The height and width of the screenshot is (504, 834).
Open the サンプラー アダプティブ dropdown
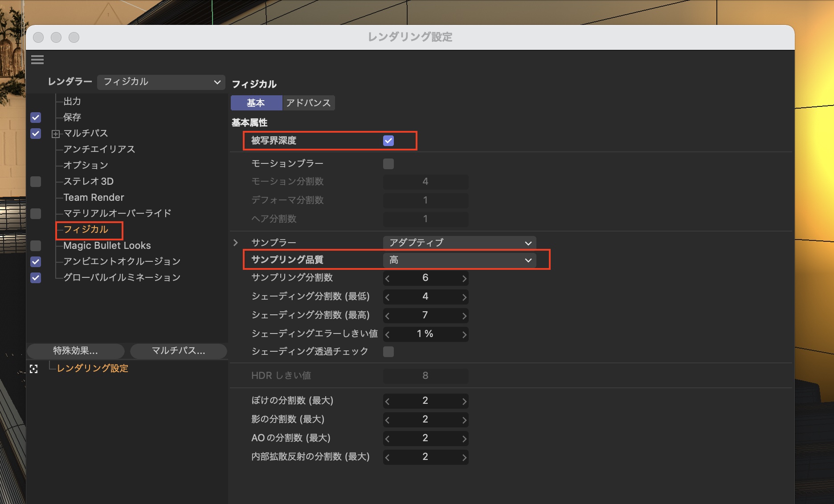tap(459, 243)
